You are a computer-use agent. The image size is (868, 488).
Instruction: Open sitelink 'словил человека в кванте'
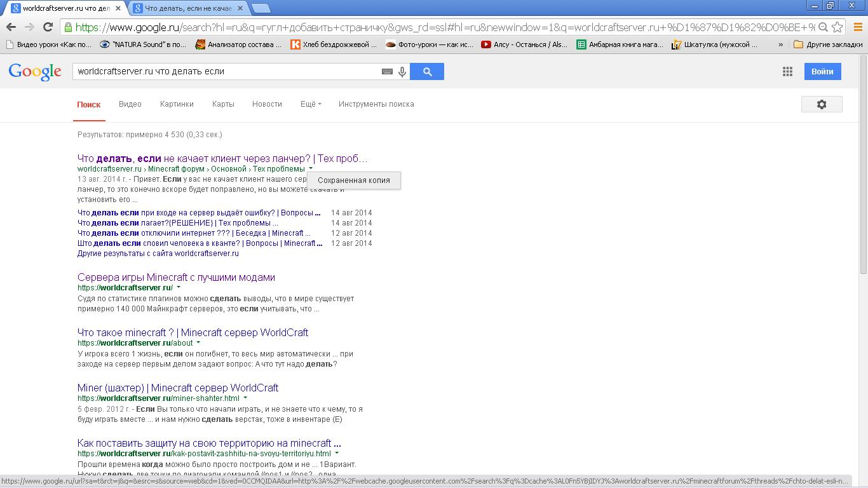pos(200,243)
